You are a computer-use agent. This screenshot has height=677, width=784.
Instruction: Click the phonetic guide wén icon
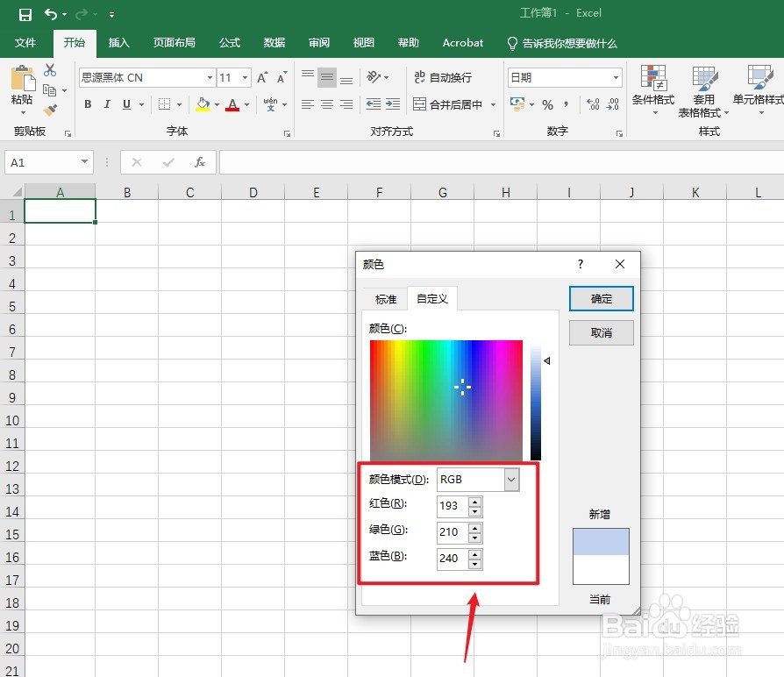(270, 104)
